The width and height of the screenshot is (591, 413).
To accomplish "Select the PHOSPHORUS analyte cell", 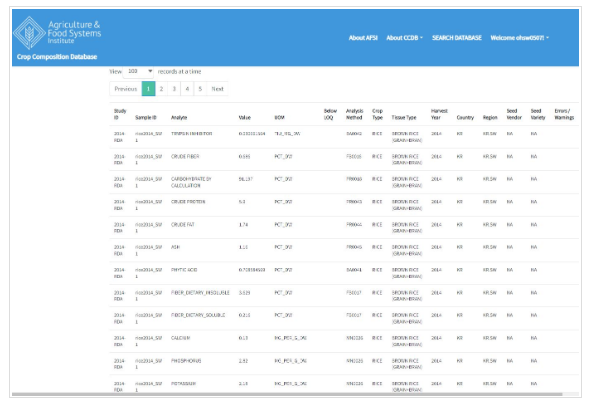I will click(x=186, y=361).
